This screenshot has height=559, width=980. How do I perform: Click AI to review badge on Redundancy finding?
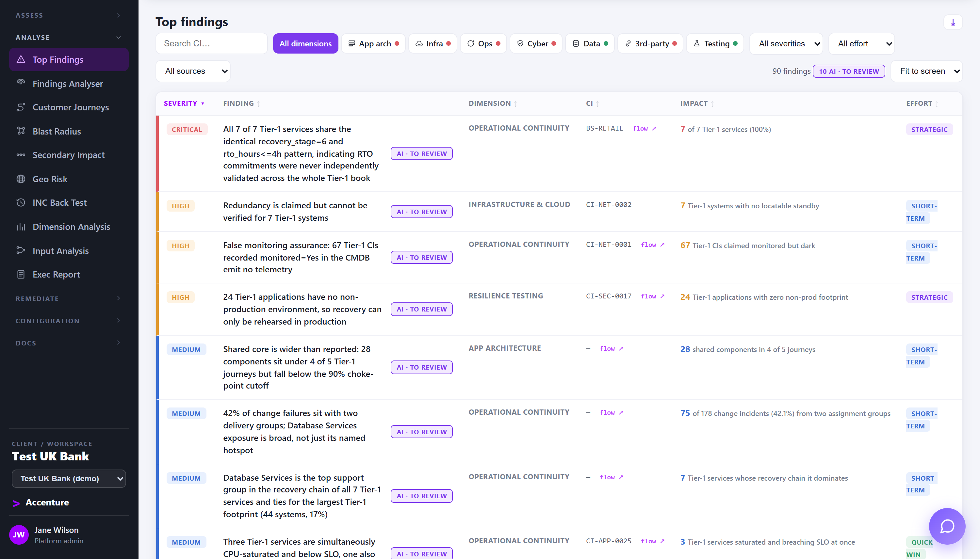point(422,212)
